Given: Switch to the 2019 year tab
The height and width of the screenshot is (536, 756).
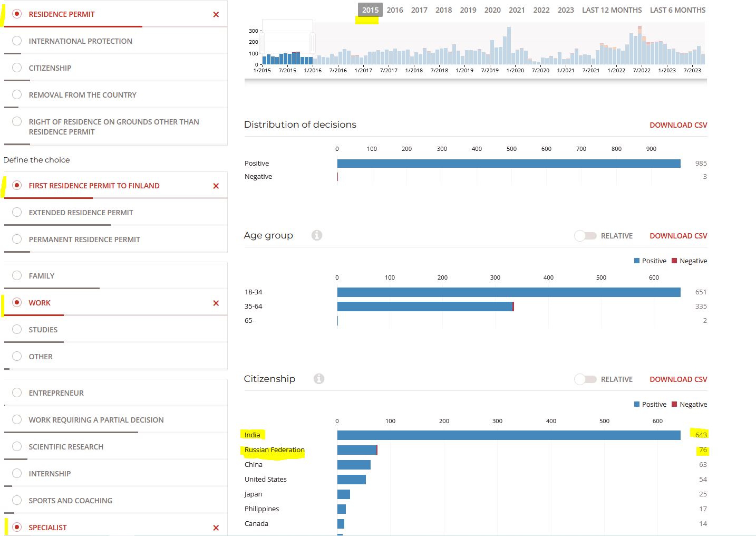Looking at the screenshot, I should click(x=468, y=10).
